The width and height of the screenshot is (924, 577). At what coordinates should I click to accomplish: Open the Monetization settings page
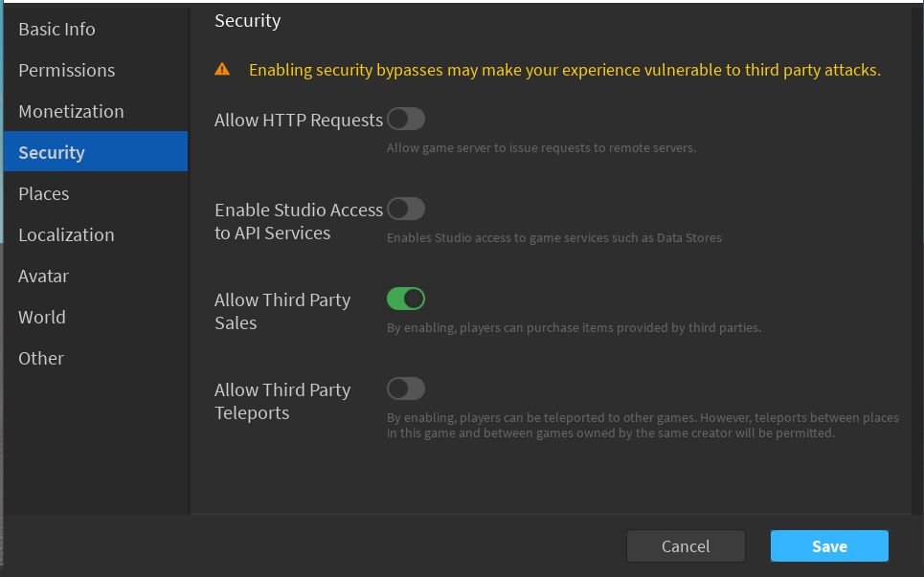point(71,111)
